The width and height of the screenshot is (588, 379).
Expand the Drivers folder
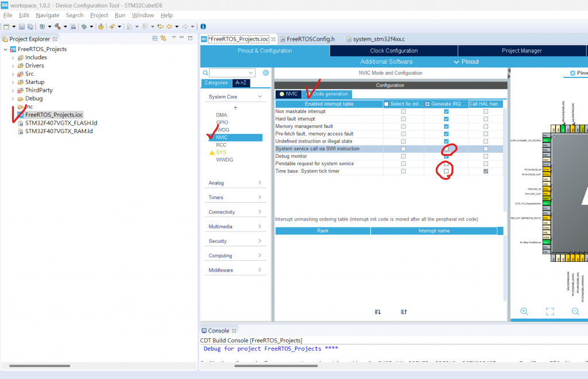pos(13,65)
